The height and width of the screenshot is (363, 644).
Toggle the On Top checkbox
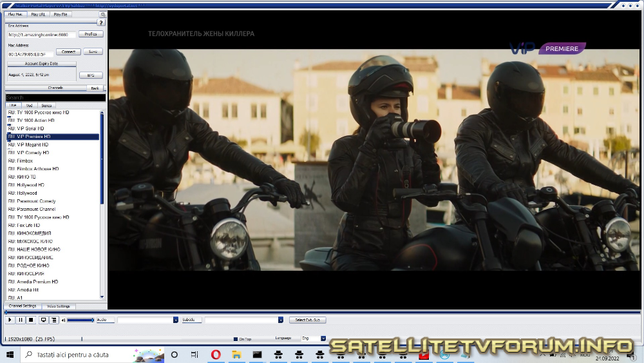point(235,339)
